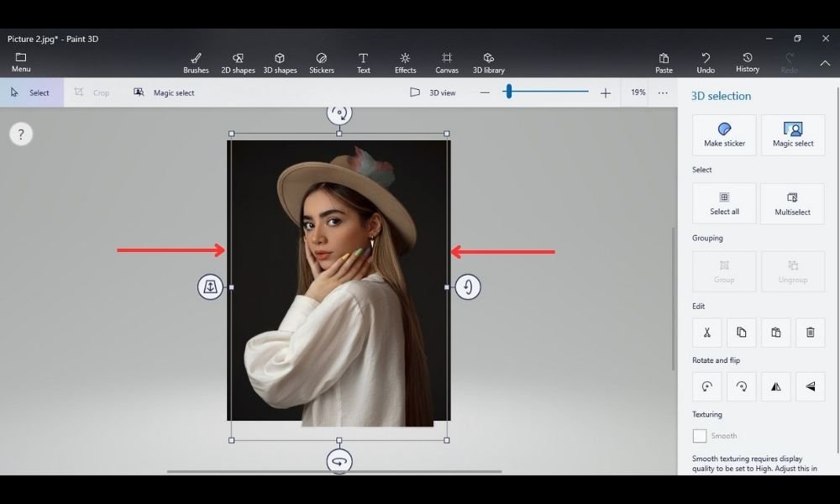Zoom out with the minus button
Image resolution: width=840 pixels, height=504 pixels.
pos(485,92)
